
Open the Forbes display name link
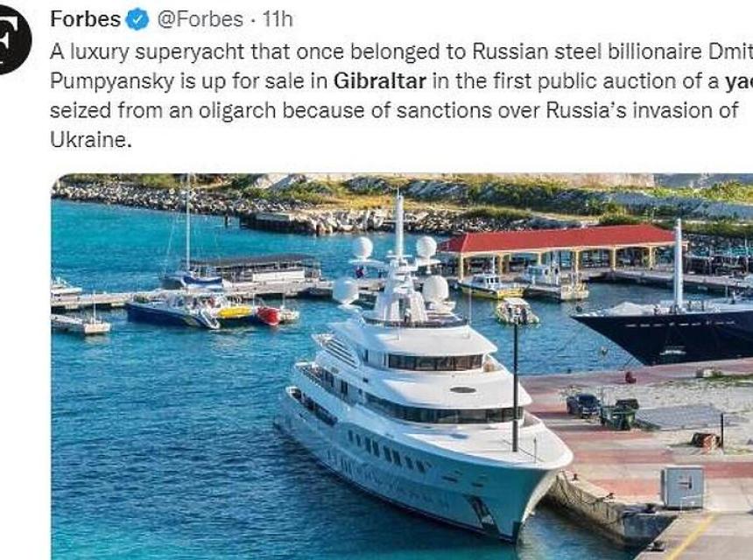click(86, 18)
